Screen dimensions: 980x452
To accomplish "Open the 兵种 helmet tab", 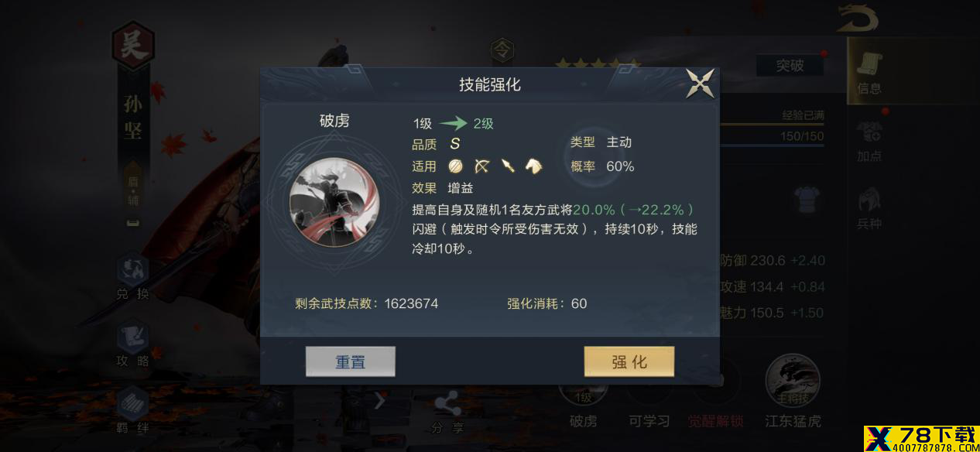I will click(869, 208).
